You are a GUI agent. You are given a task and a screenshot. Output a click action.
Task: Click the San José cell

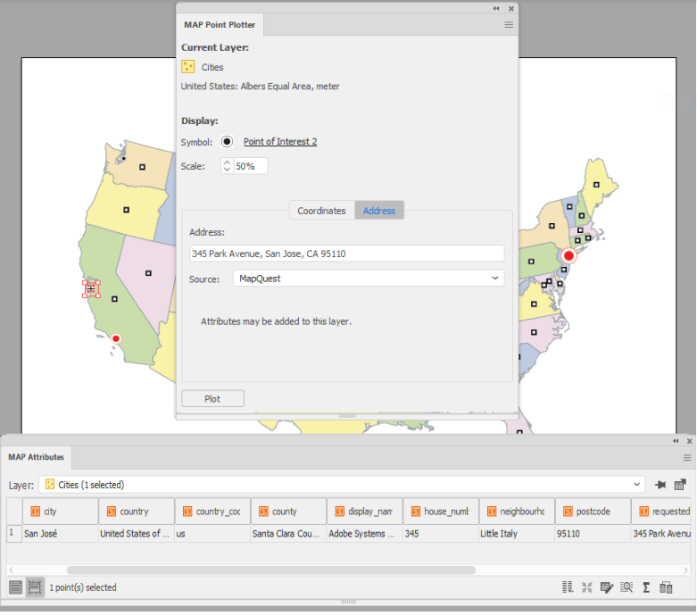pos(60,533)
